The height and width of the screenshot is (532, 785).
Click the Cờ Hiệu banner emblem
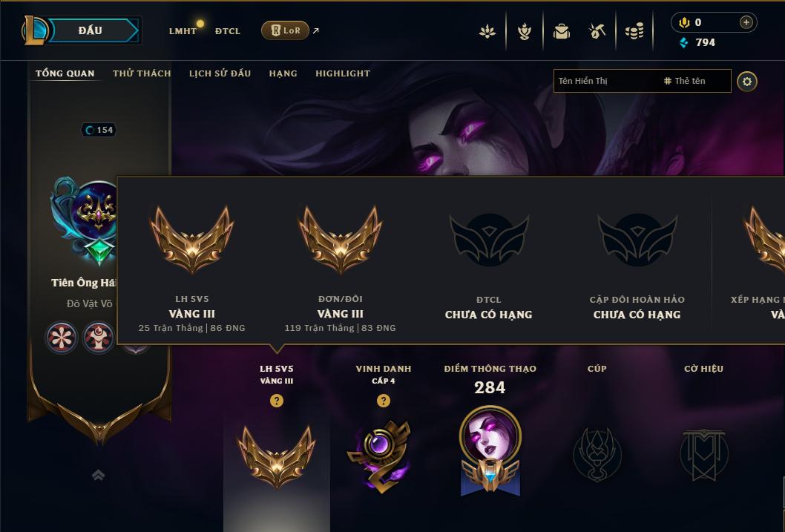pos(703,454)
